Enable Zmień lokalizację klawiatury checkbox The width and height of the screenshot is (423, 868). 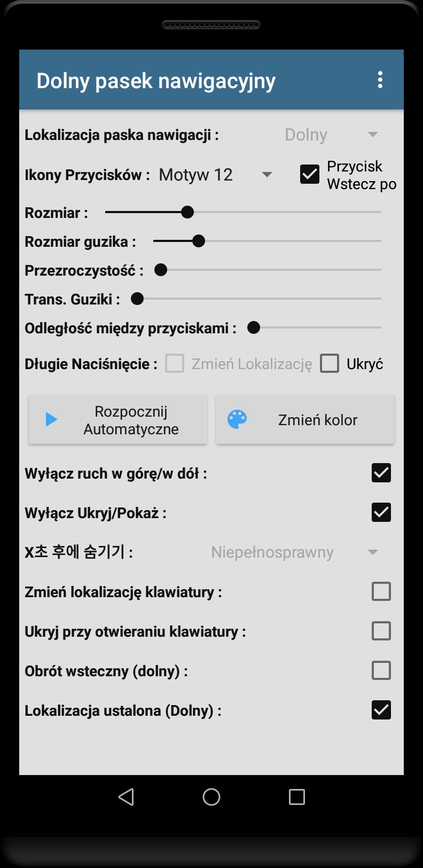tap(381, 591)
